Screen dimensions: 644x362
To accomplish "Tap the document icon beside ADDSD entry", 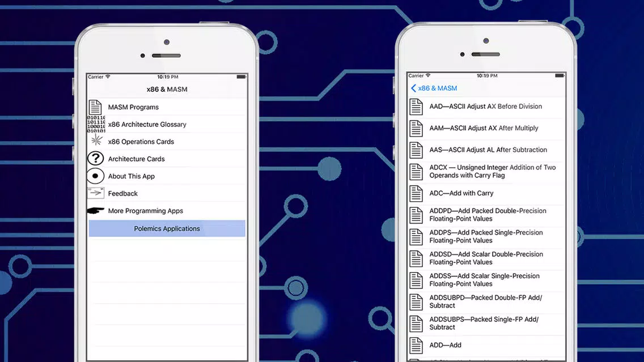I will pos(416,259).
